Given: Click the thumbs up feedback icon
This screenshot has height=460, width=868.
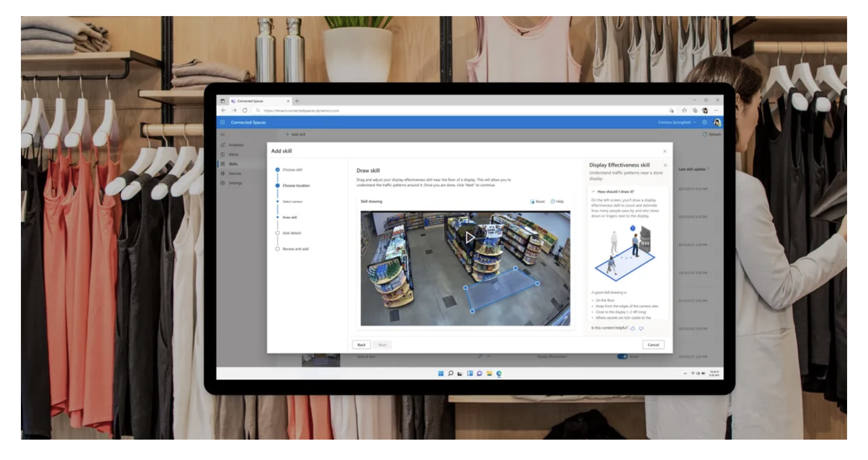Looking at the screenshot, I should 632,328.
